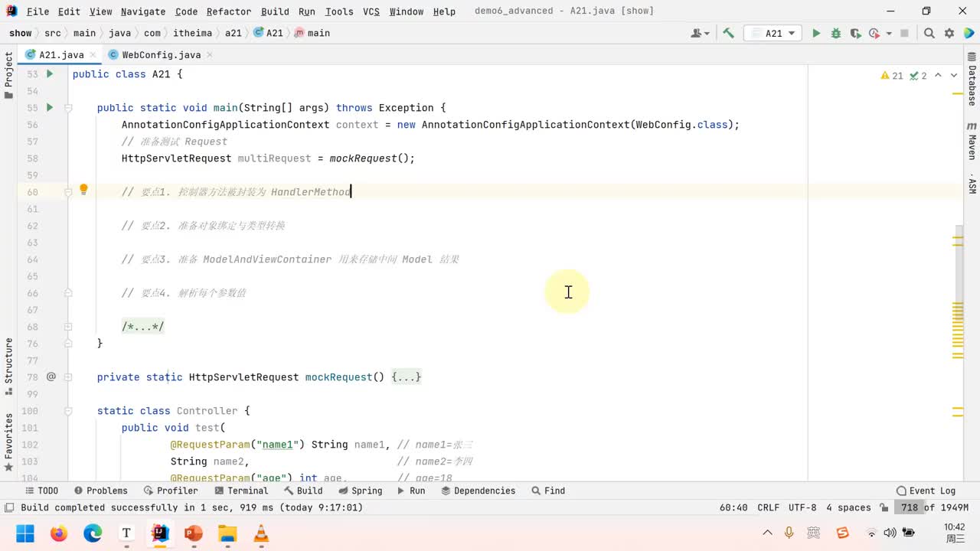Run with Coverage shield icon
The width and height of the screenshot is (980, 551).
click(x=855, y=33)
